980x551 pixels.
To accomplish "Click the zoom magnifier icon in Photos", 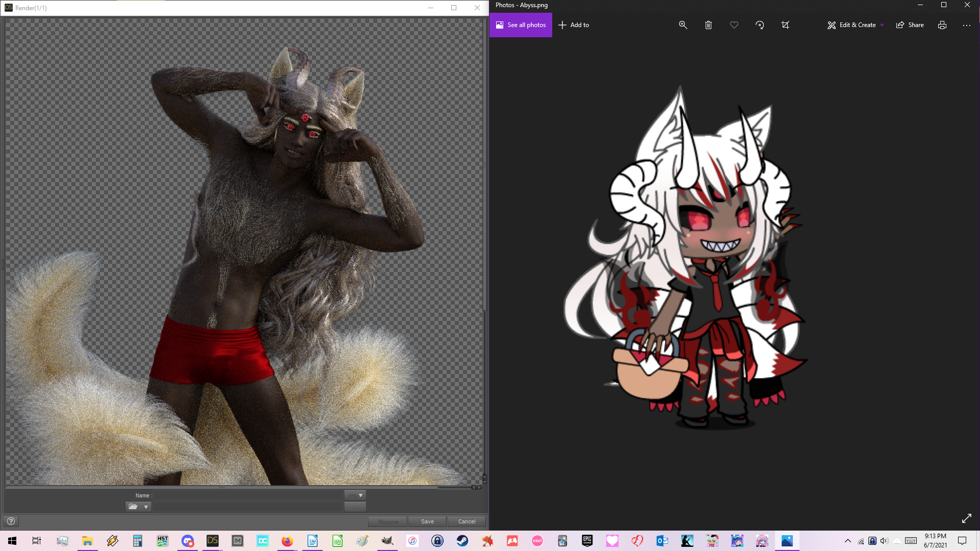I will (683, 25).
